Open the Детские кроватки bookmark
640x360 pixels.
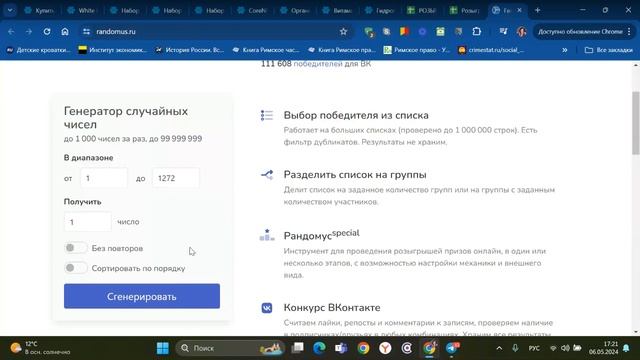pos(38,50)
